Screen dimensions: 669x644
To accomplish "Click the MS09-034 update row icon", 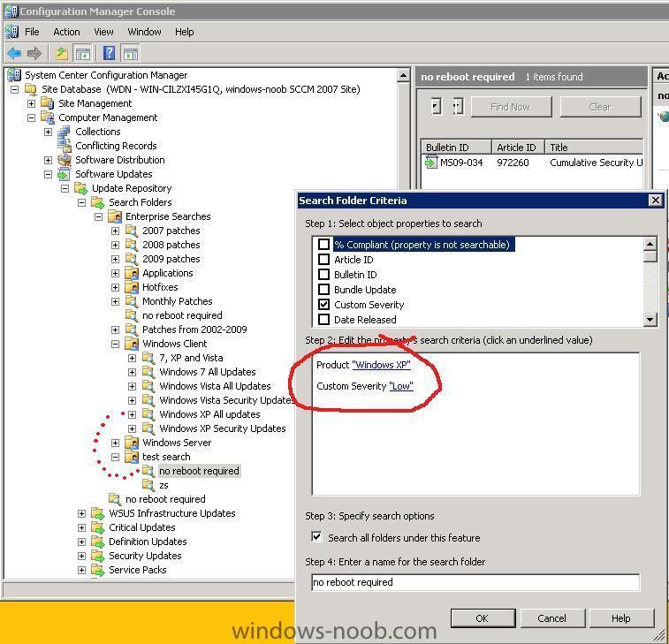I will pos(431,163).
